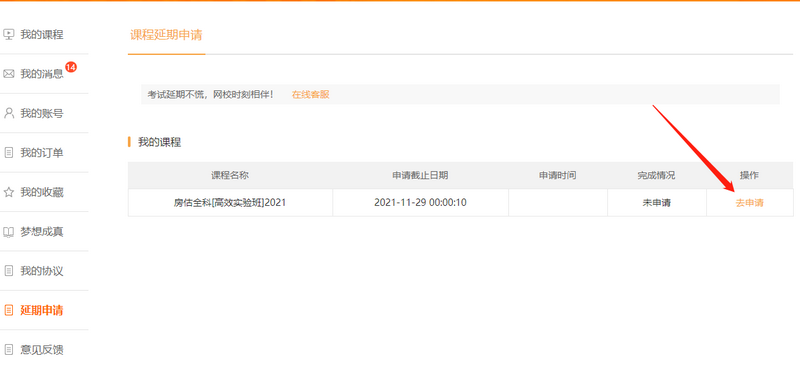
Task: Go to the 我的订单 sidebar entry
Action: pos(42,153)
